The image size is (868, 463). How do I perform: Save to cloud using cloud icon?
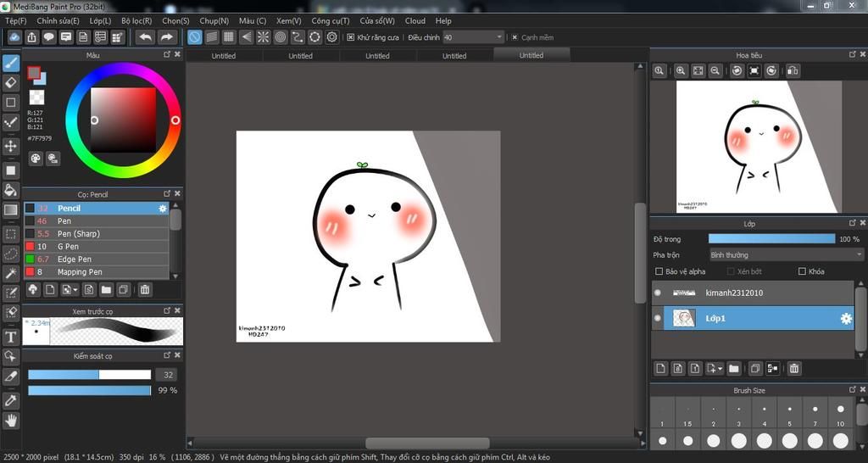click(x=15, y=37)
